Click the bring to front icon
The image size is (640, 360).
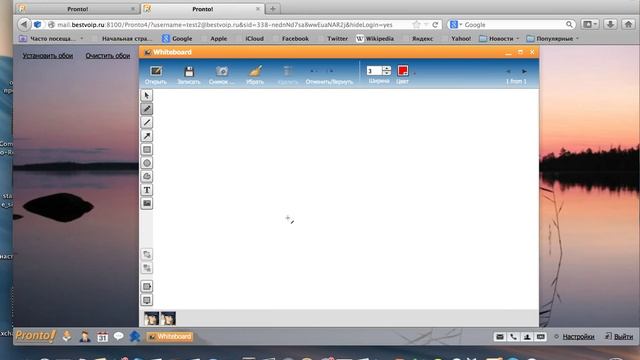pyautogui.click(x=147, y=255)
